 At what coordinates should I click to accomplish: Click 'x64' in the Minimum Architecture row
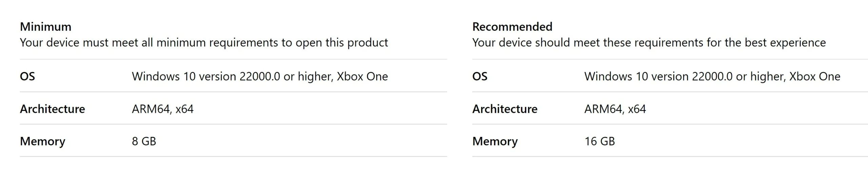tap(184, 109)
